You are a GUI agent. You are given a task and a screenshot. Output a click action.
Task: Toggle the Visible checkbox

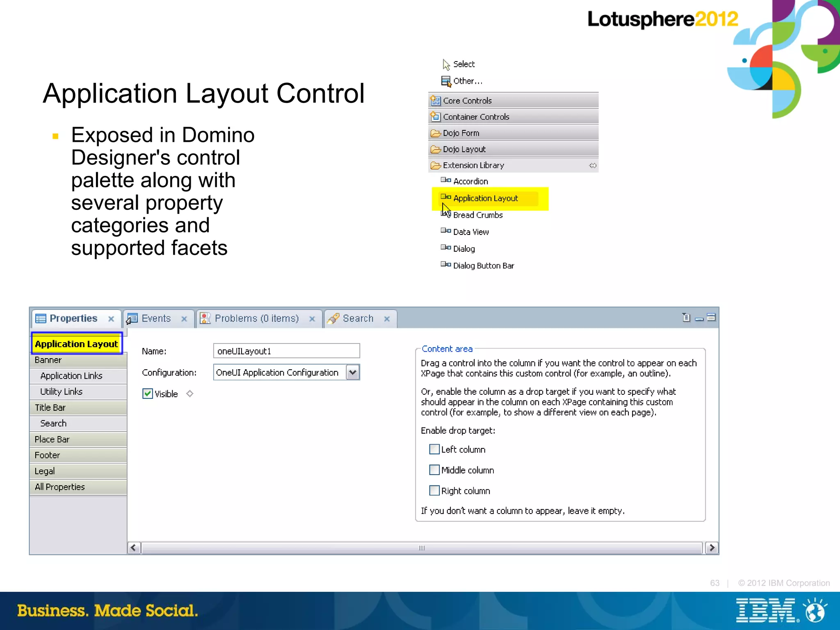point(147,394)
